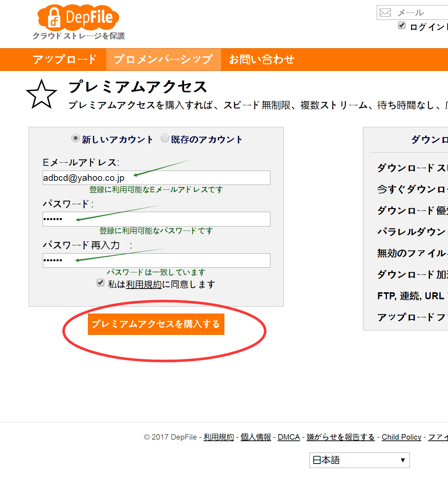This screenshot has height=479, width=448.
Task: Click プレミアムアクセスを購入する button
Action: click(156, 324)
